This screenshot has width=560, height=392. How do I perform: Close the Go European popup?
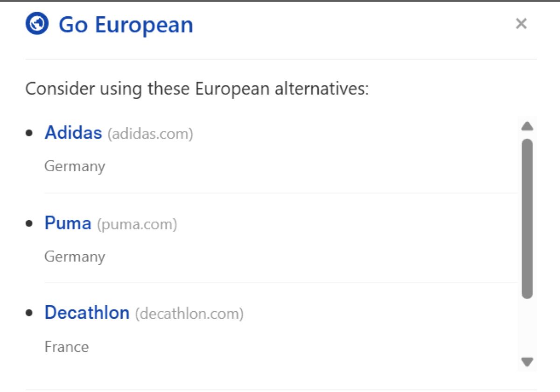(521, 24)
